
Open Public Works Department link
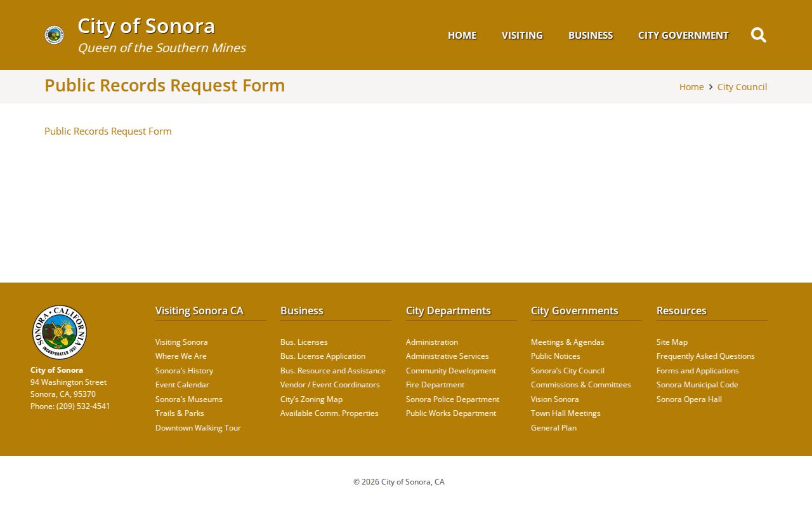(451, 413)
